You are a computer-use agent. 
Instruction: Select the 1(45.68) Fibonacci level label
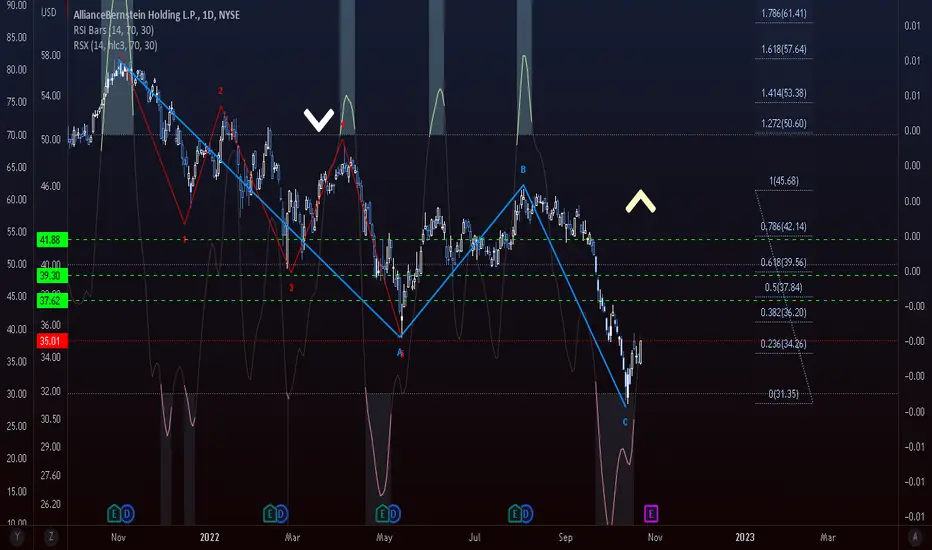783,181
